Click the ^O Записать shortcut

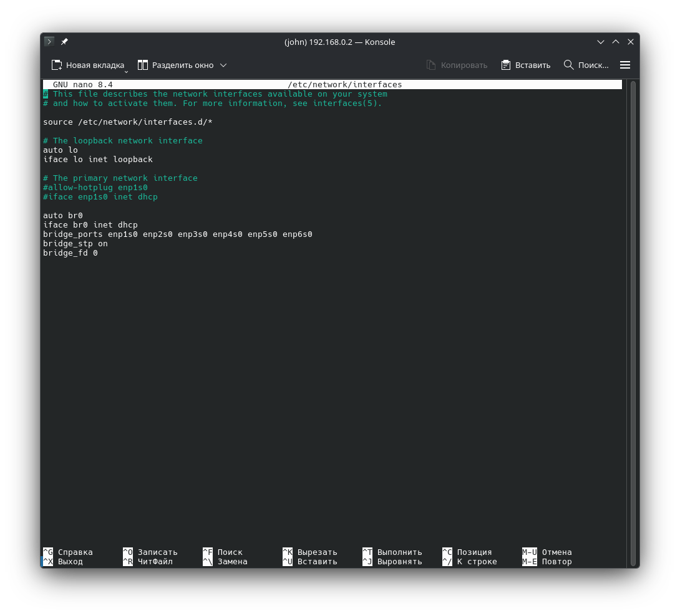click(x=150, y=552)
